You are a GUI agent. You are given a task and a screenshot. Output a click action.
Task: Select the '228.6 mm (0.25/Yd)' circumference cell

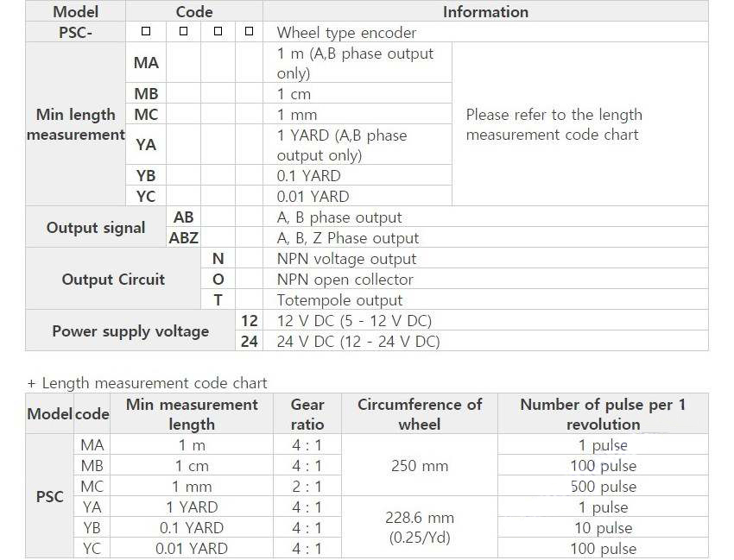click(x=419, y=527)
